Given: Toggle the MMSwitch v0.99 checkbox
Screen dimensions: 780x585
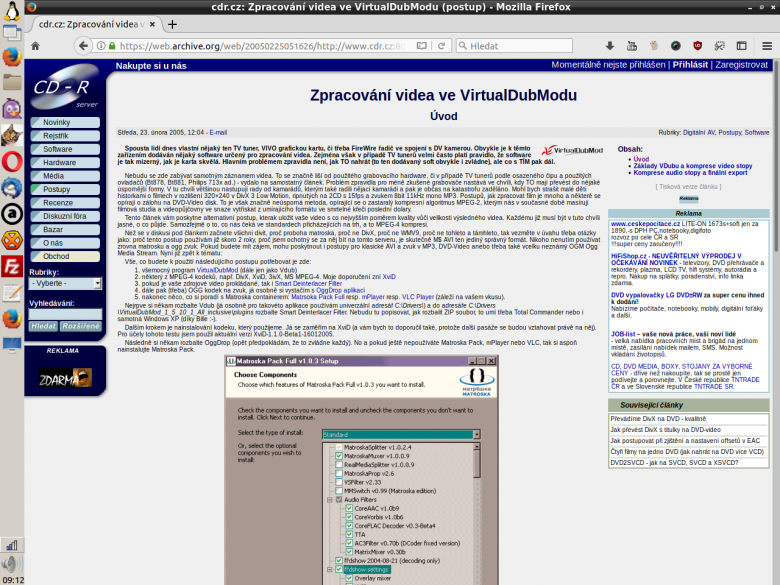Looking at the screenshot, I should tap(339, 491).
